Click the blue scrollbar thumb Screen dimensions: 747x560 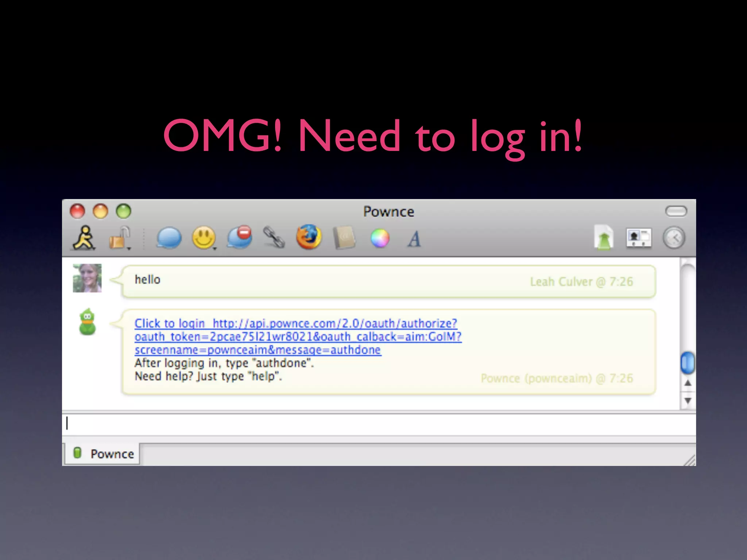[x=688, y=363]
